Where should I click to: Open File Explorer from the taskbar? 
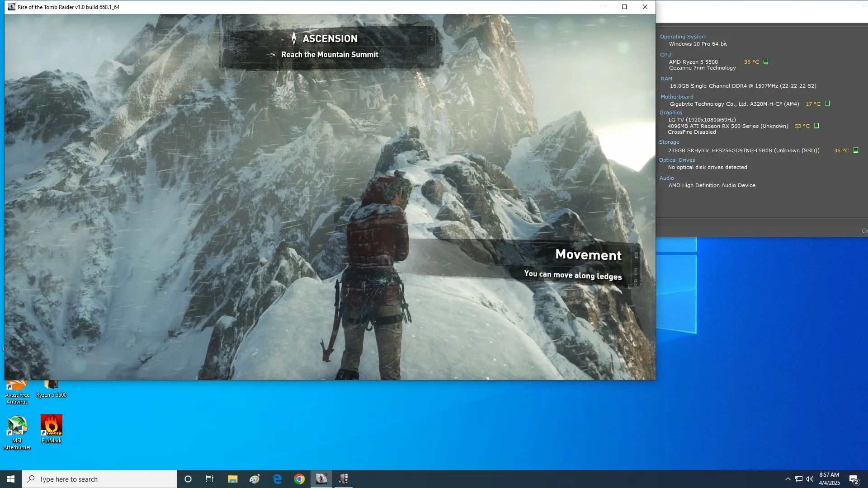(x=232, y=479)
